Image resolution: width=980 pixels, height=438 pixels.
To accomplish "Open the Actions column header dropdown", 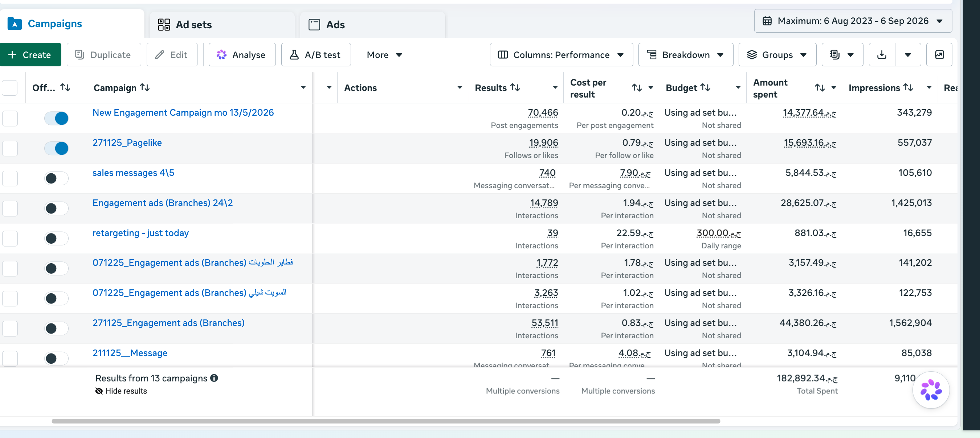I will [460, 87].
